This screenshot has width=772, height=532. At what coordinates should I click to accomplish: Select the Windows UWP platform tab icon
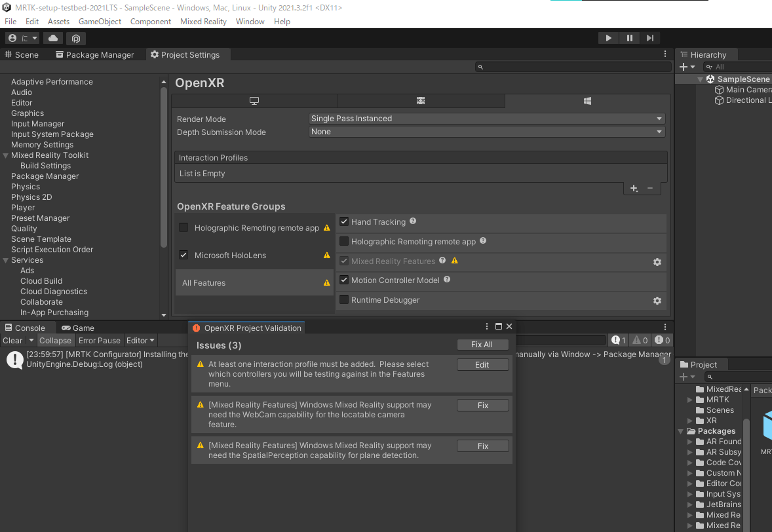click(587, 101)
